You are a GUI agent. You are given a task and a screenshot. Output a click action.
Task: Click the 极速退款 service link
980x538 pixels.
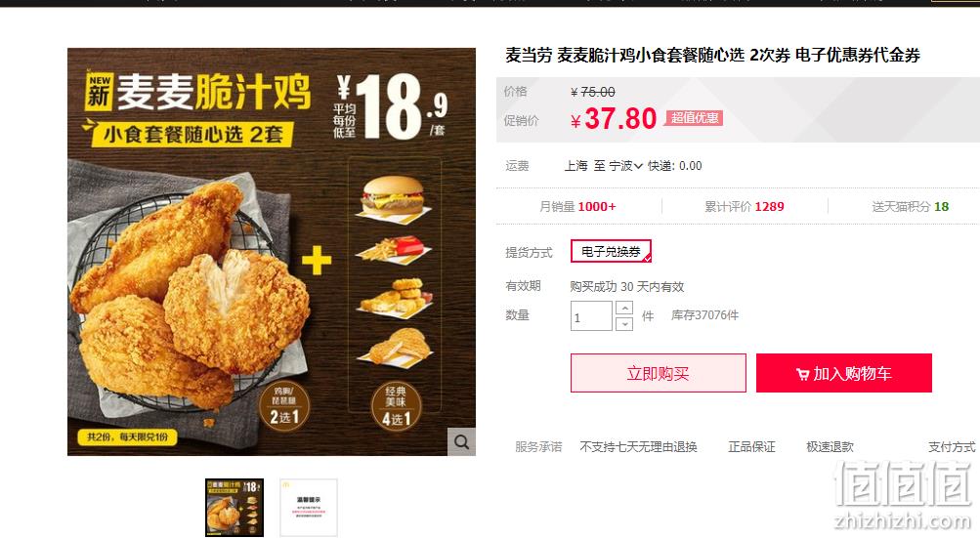(830, 447)
